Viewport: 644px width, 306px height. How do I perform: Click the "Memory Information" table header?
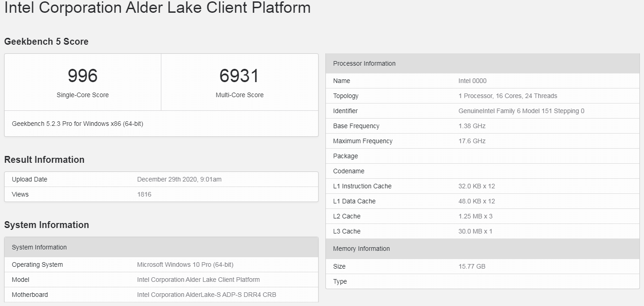click(x=483, y=249)
